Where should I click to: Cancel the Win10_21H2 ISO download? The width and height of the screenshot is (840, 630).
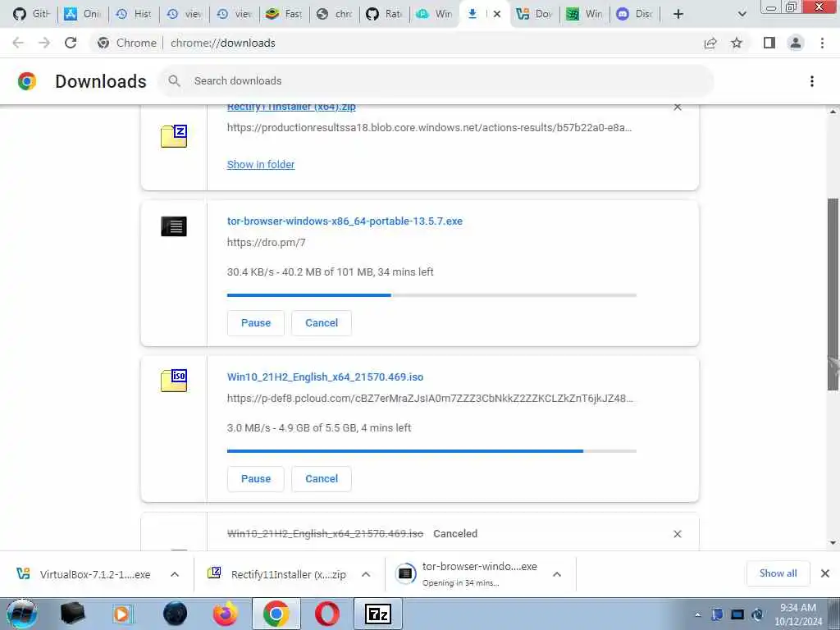(322, 479)
